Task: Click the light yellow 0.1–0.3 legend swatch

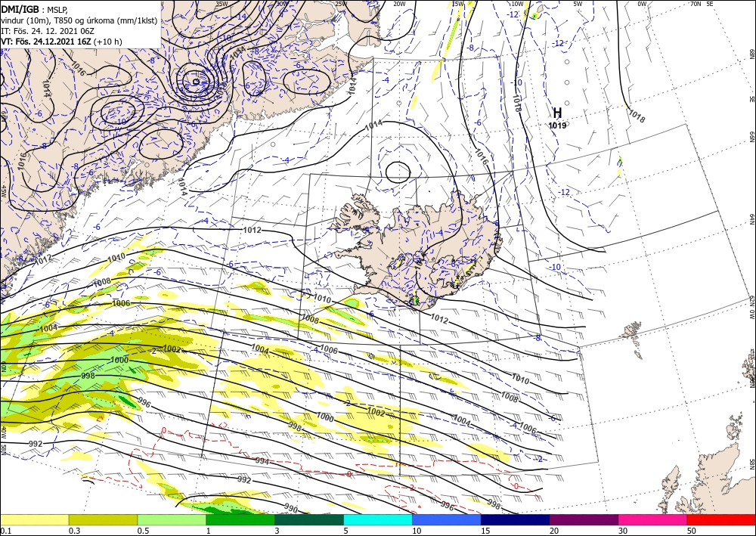Action: pyautogui.click(x=34, y=519)
